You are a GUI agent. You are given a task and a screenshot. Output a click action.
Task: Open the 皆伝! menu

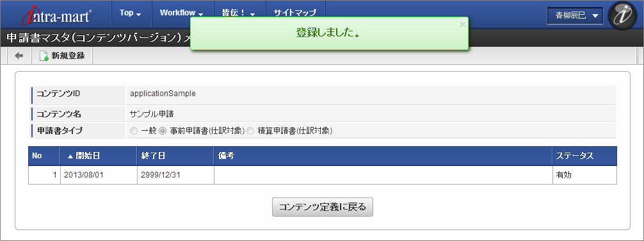(x=239, y=13)
